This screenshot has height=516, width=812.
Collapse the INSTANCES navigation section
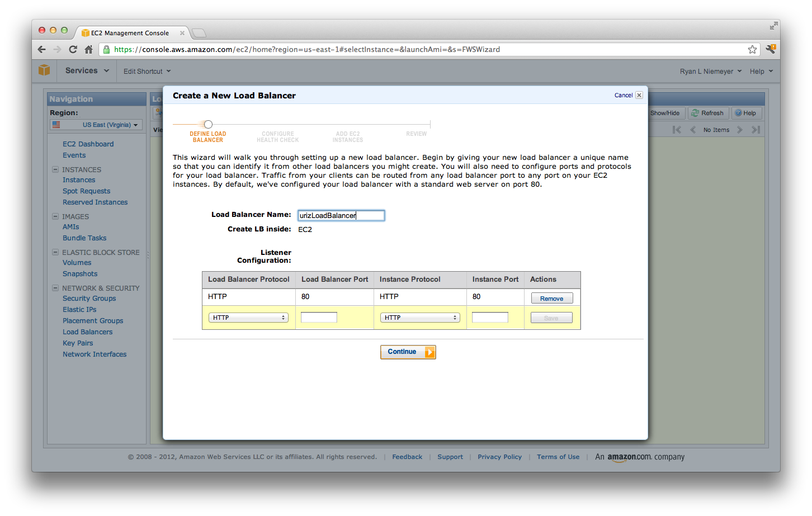click(55, 169)
